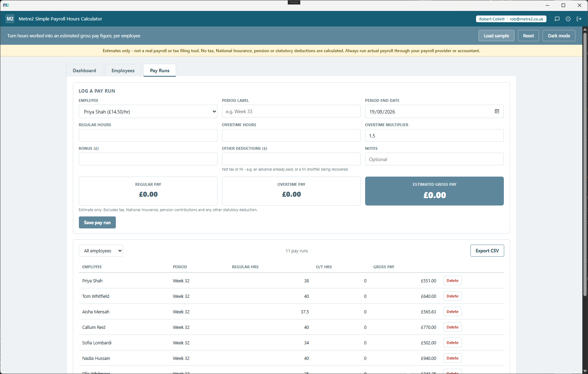
Task: Minimize the application window
Action: pos(548,5)
